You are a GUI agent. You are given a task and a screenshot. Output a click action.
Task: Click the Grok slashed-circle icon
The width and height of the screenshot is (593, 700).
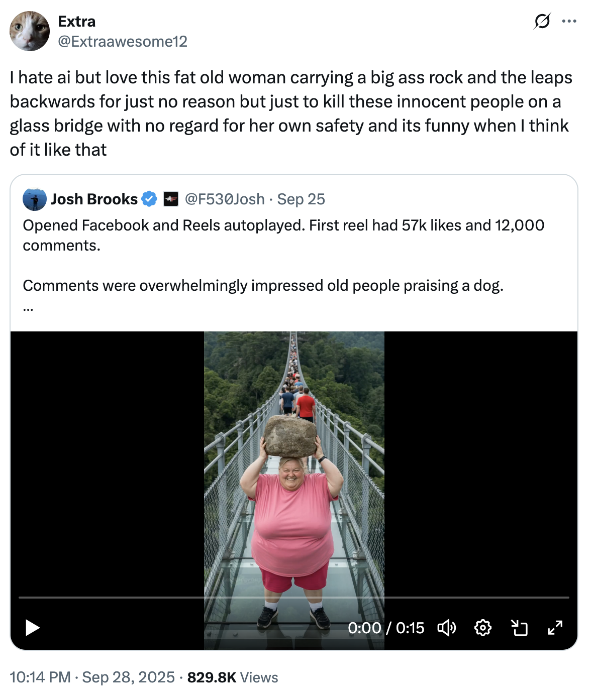coord(542,21)
